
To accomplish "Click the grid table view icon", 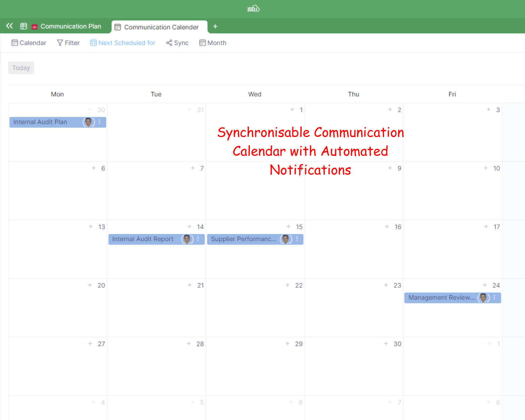I will tap(24, 26).
